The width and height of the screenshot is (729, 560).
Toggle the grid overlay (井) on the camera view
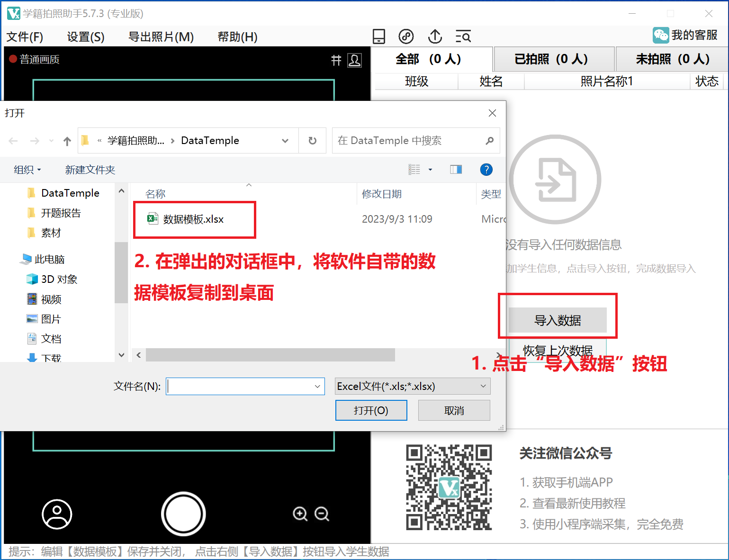pyautogui.click(x=336, y=60)
